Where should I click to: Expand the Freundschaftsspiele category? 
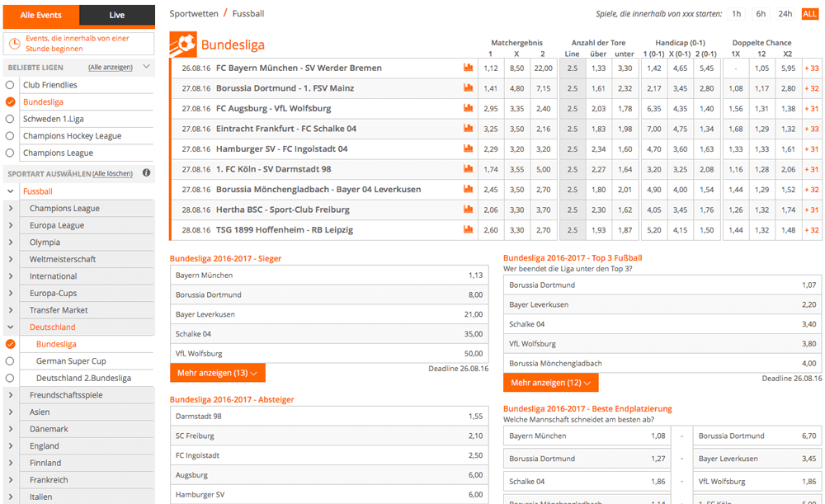click(x=11, y=395)
